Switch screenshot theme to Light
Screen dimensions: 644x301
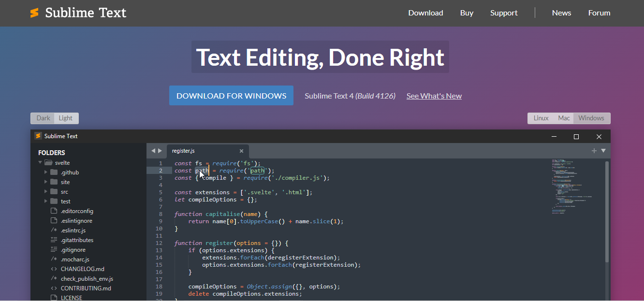(66, 118)
